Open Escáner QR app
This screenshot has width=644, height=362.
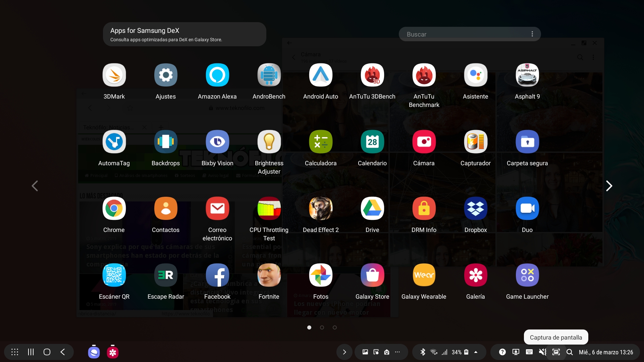(114, 275)
